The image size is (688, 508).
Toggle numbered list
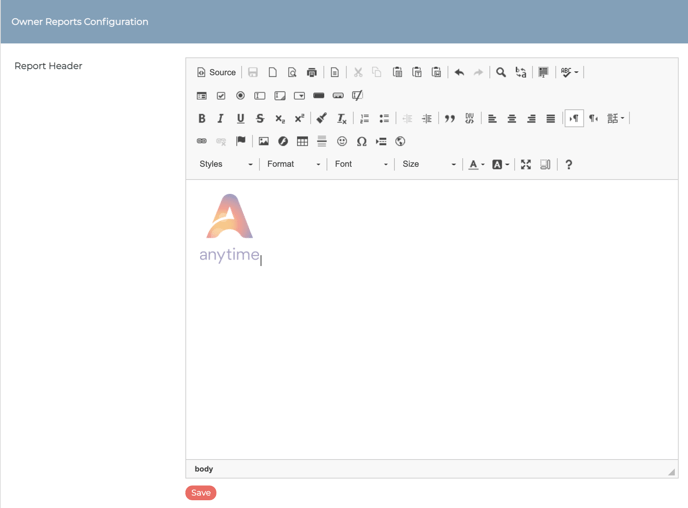[364, 118]
